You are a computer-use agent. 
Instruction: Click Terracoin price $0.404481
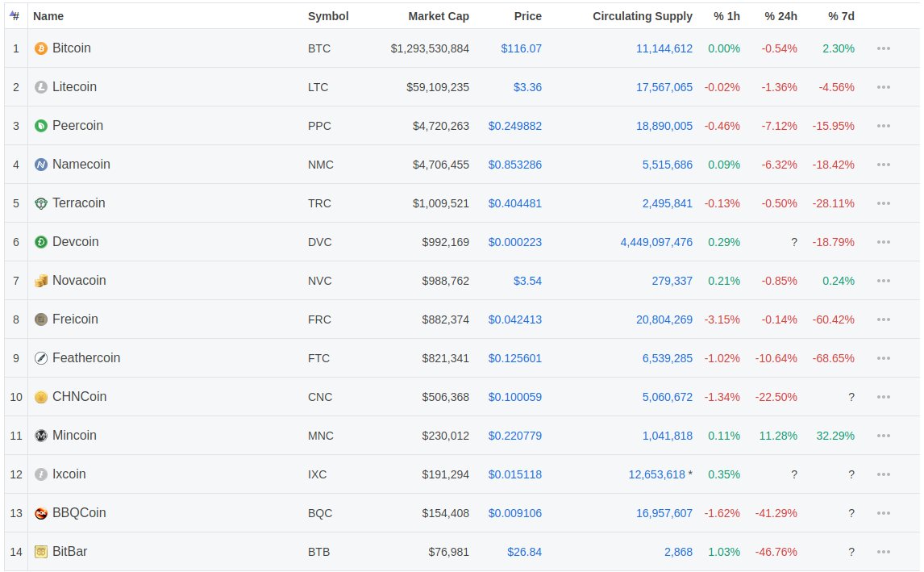pyautogui.click(x=514, y=203)
